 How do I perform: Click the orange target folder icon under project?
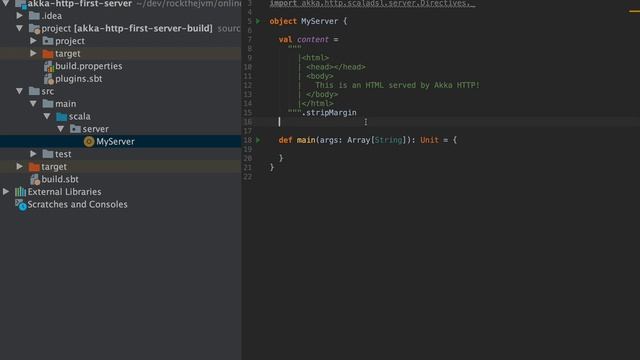[48, 53]
